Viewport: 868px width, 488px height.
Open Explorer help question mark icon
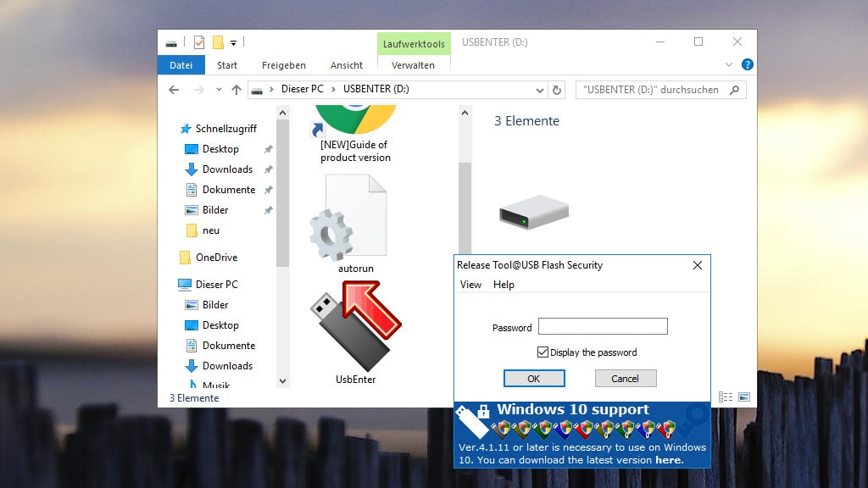[x=748, y=64]
